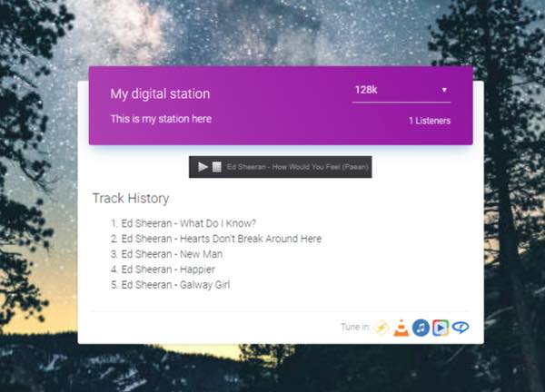Select track 'Ed Sheeran - Galway Girl'
Screen dimensions: 545x392
(x=175, y=285)
